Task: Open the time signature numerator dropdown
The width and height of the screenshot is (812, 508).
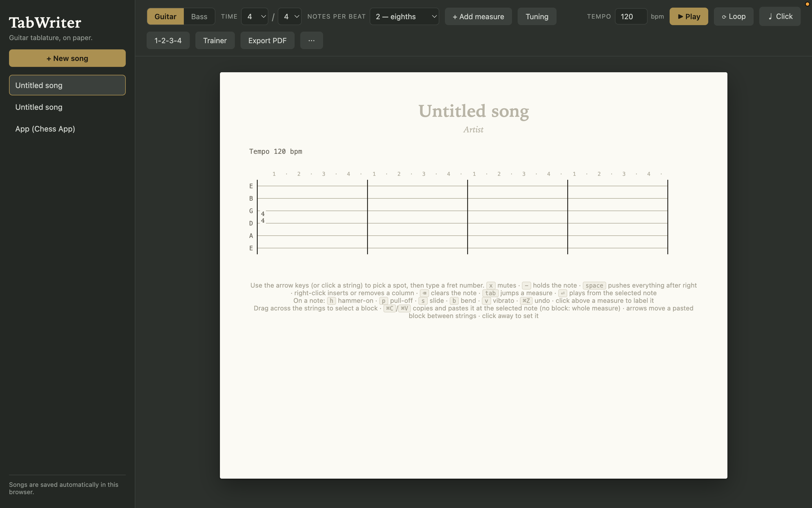Action: pos(255,16)
